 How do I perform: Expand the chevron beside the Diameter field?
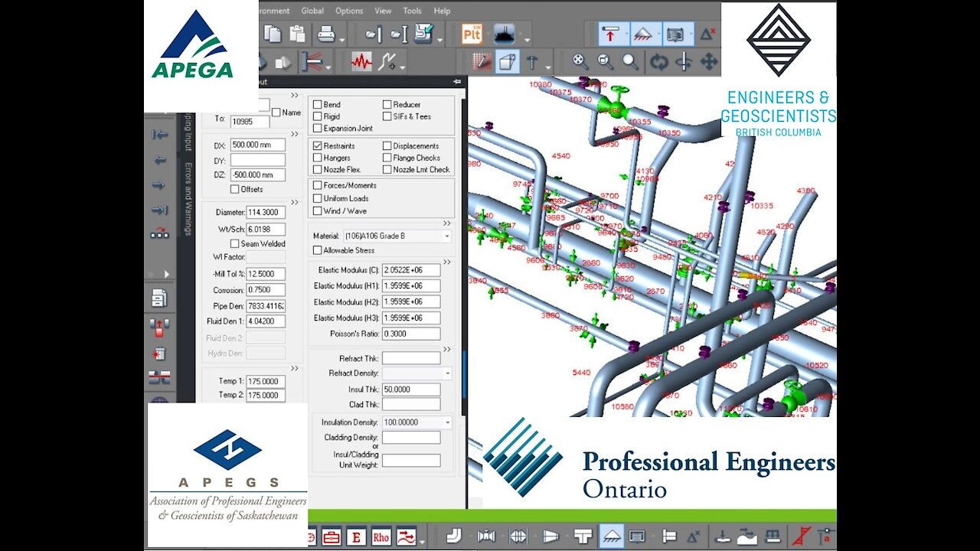click(294, 202)
